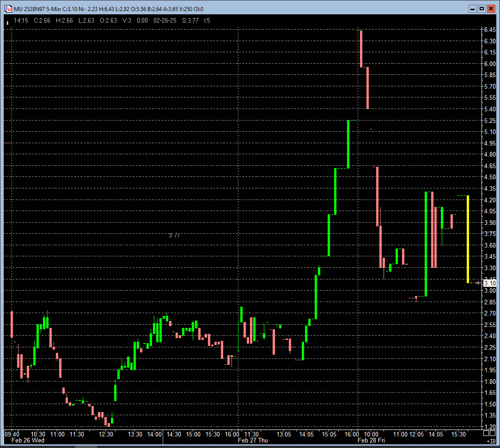Click the H:2.66 high value in readout
500x448 pixels.
pyautogui.click(x=64, y=20)
